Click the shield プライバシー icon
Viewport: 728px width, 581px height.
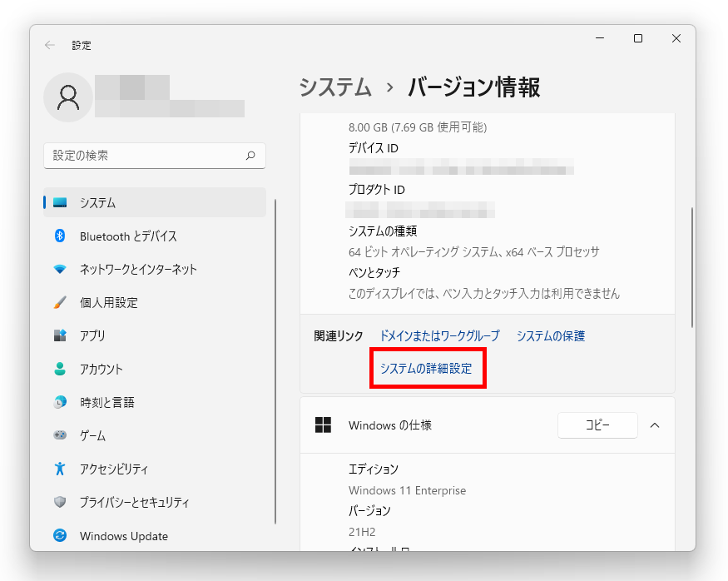click(x=60, y=502)
